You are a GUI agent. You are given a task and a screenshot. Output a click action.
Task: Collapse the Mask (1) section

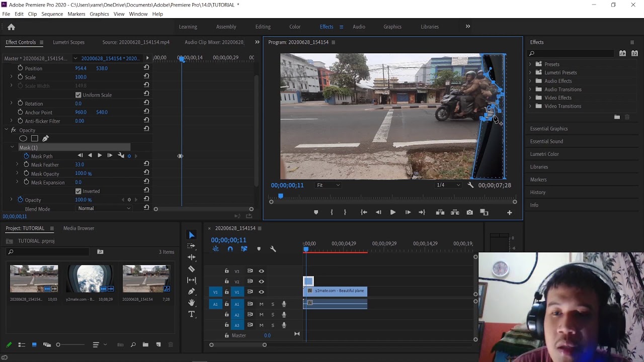[12, 147]
